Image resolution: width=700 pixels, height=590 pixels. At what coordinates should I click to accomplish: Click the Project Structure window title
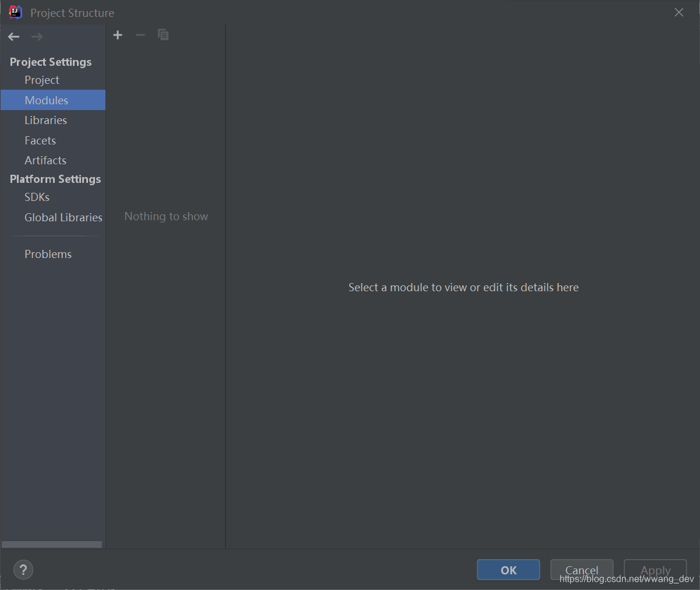[x=72, y=13]
